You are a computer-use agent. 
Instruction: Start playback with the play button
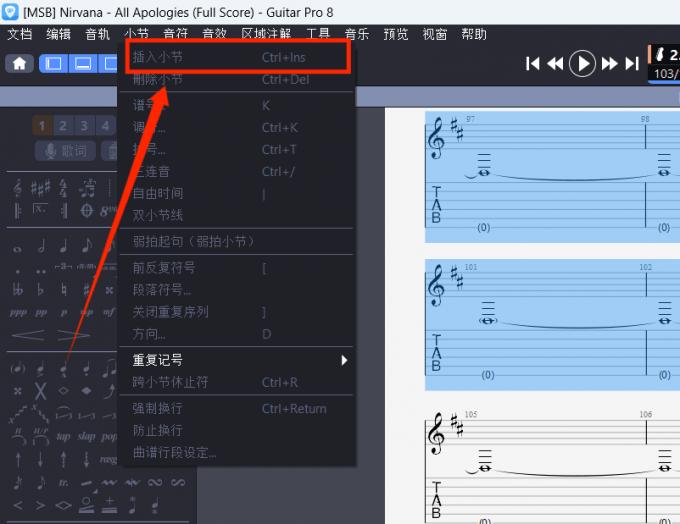tap(582, 64)
